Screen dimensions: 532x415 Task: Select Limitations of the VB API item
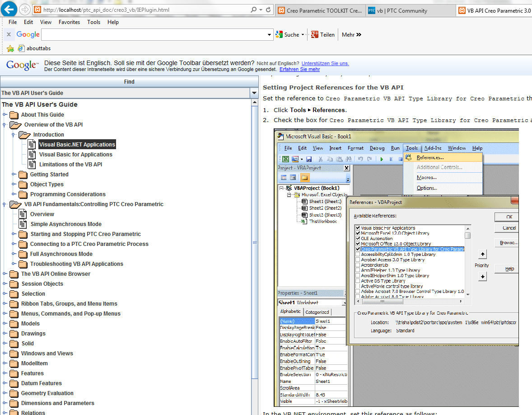pyautogui.click(x=70, y=165)
